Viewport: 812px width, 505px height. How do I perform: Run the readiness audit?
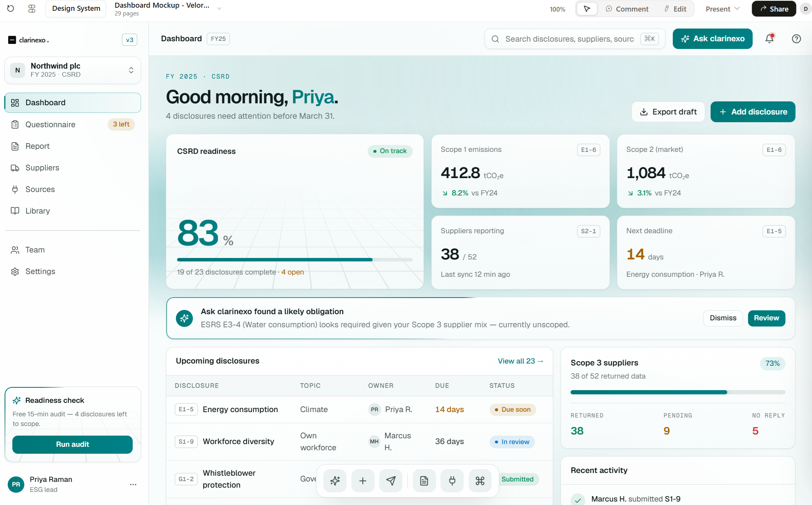pyautogui.click(x=73, y=444)
